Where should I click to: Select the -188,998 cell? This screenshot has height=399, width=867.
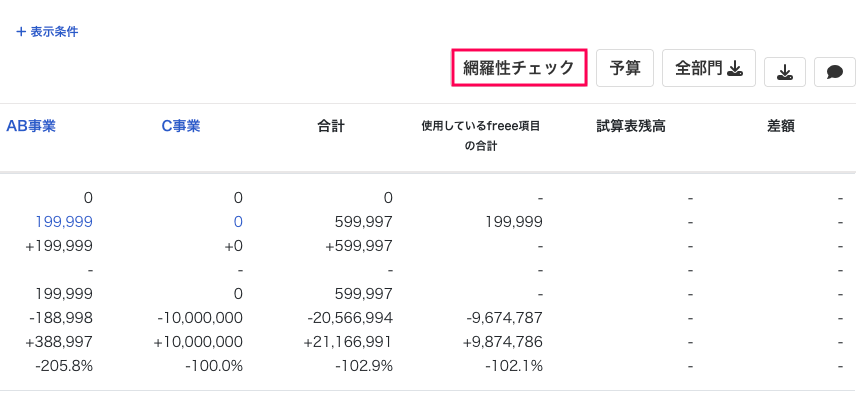tap(61, 318)
